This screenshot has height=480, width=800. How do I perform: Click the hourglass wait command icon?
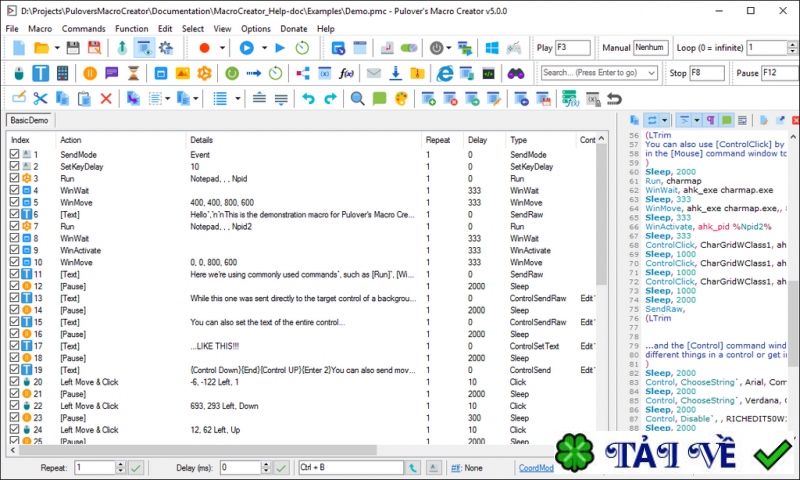click(x=133, y=73)
